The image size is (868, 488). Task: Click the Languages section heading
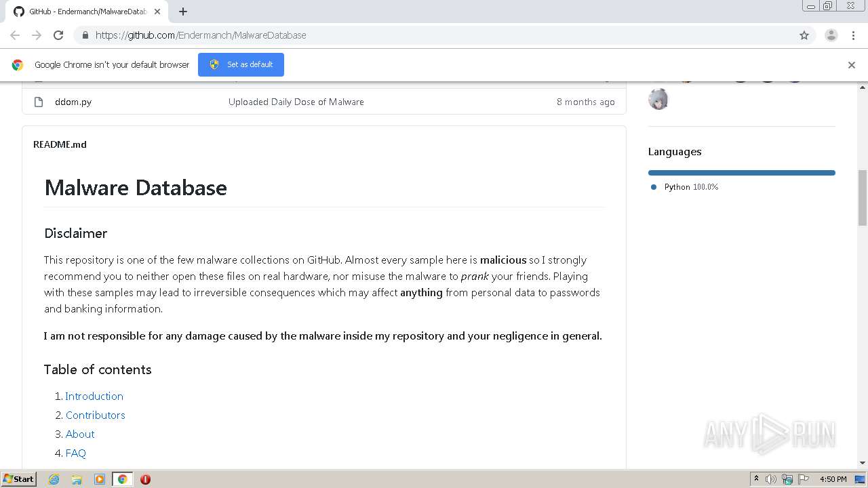point(675,152)
